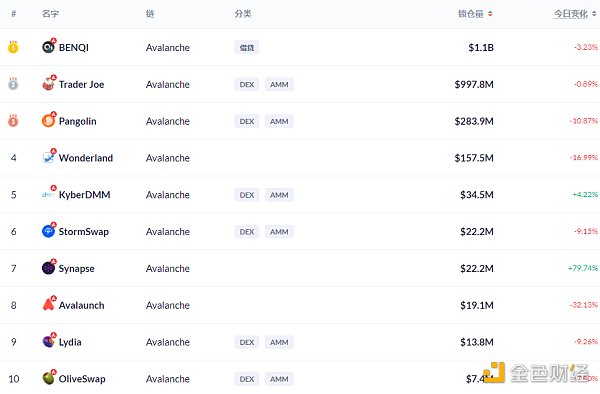
Task: Click the 分类 column header
Action: pos(243,14)
